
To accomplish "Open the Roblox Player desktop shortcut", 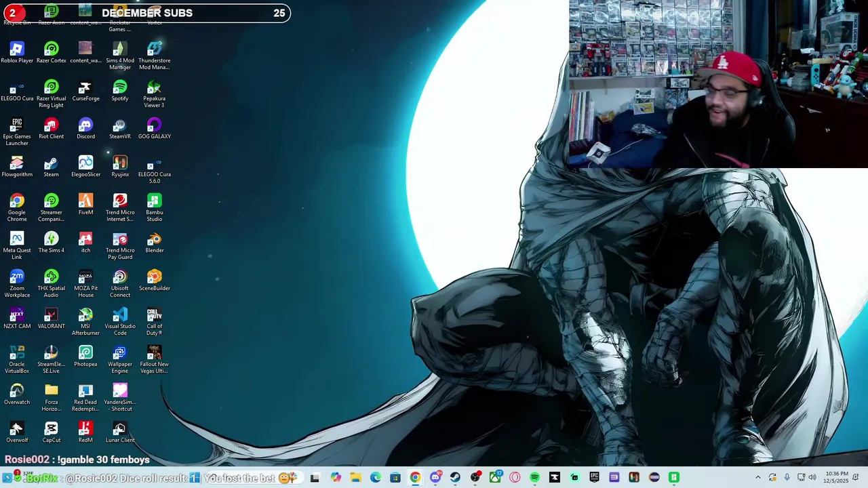I will tap(17, 53).
